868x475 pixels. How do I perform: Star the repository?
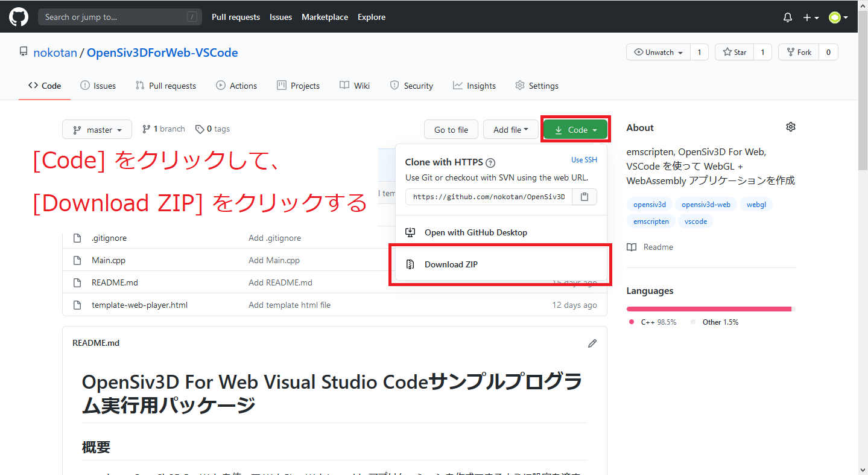735,53
